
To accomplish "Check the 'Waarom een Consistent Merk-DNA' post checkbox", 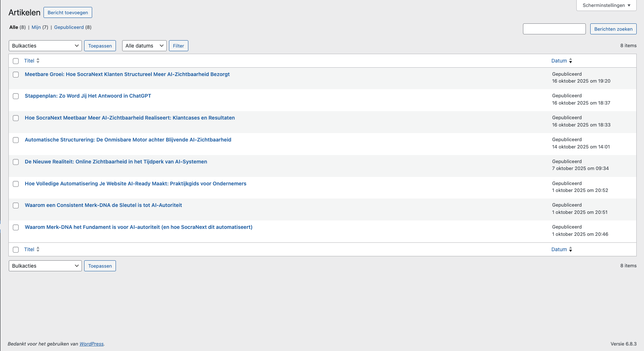I will [16, 205].
